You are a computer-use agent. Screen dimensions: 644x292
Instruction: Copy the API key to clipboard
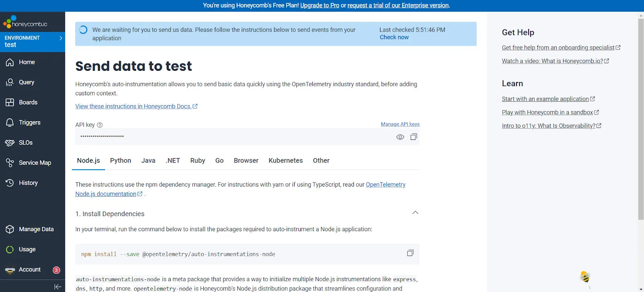[413, 137]
